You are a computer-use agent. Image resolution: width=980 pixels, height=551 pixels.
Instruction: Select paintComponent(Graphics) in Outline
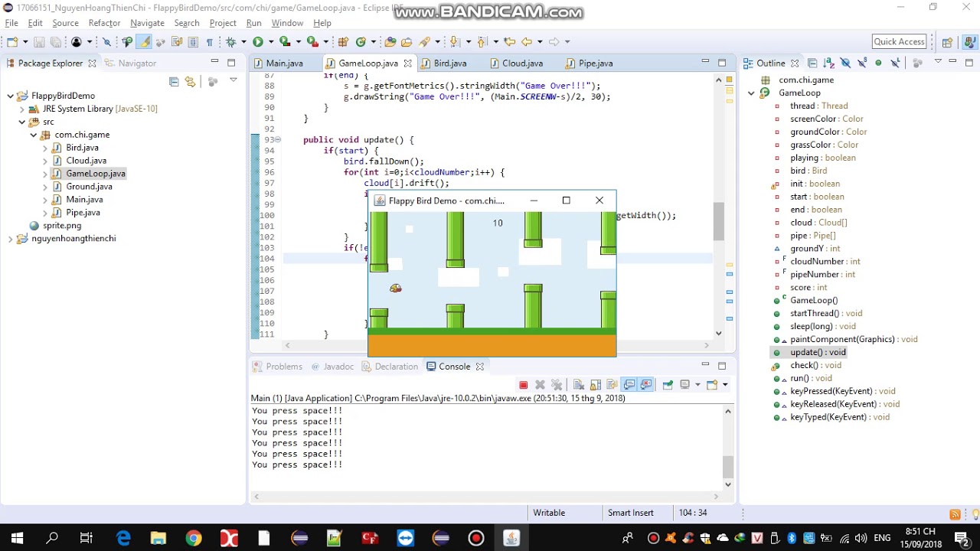coord(854,339)
